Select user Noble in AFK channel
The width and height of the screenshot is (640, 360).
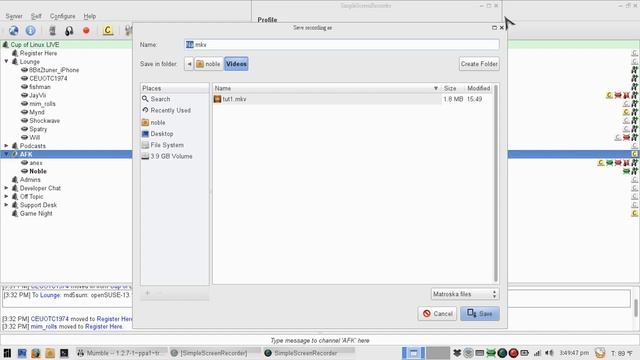[38, 171]
